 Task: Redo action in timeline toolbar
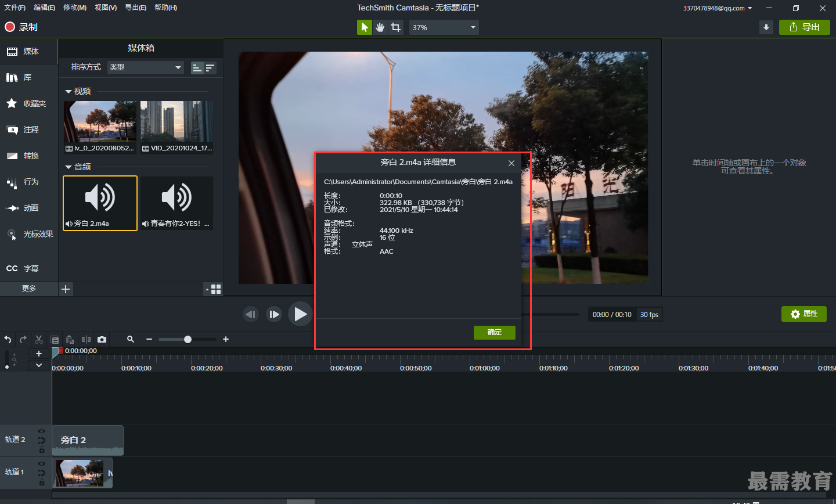(23, 339)
